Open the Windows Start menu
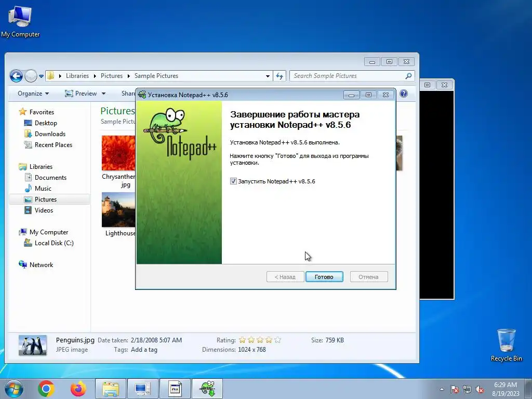The height and width of the screenshot is (399, 532). coord(14,389)
